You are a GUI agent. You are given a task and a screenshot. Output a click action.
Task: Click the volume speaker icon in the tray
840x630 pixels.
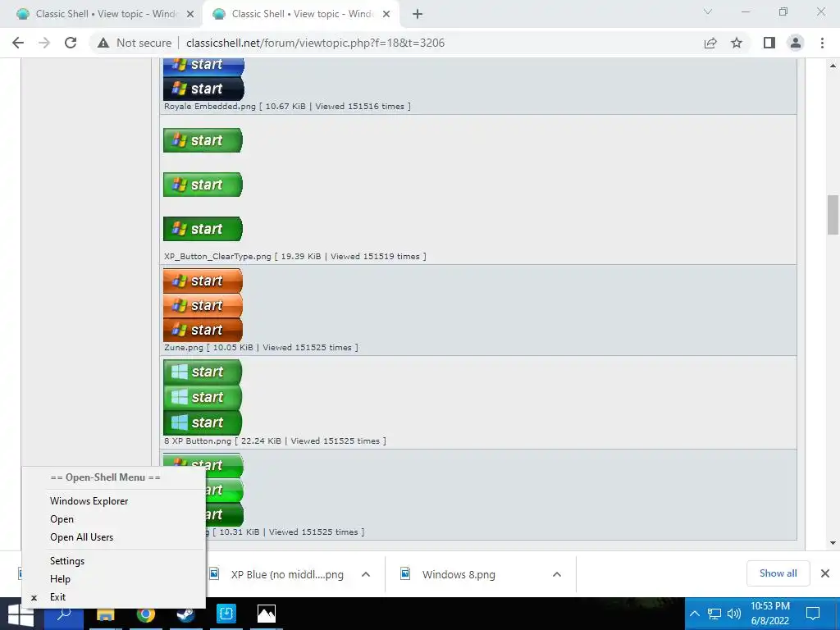pyautogui.click(x=734, y=614)
